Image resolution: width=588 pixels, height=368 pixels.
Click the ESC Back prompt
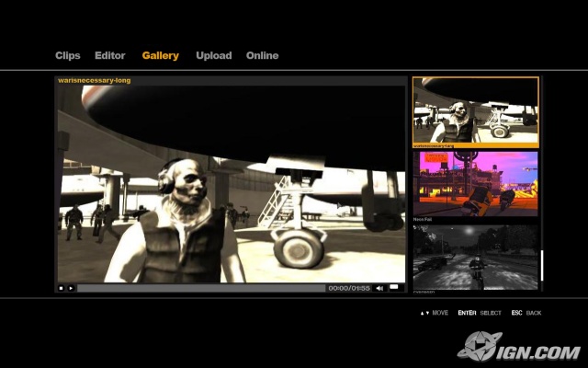coord(526,313)
